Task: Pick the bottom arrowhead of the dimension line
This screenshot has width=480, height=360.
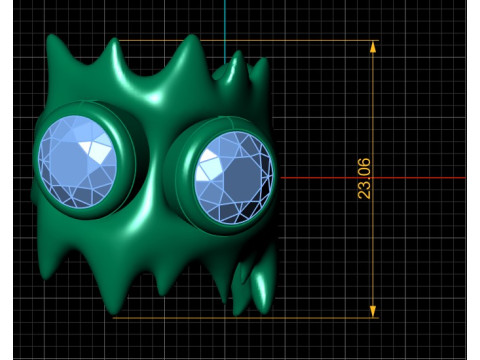Action: click(x=373, y=311)
